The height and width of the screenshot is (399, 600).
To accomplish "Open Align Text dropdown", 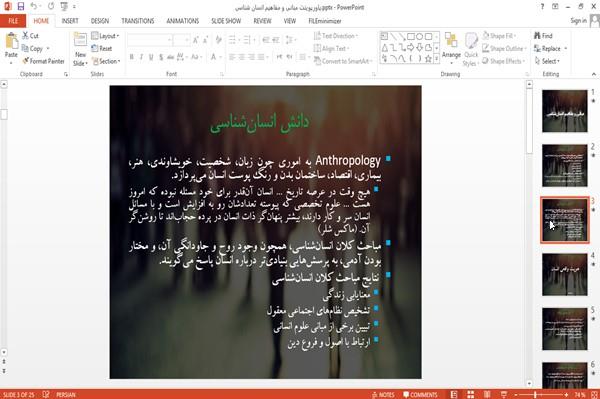I will tap(331, 49).
